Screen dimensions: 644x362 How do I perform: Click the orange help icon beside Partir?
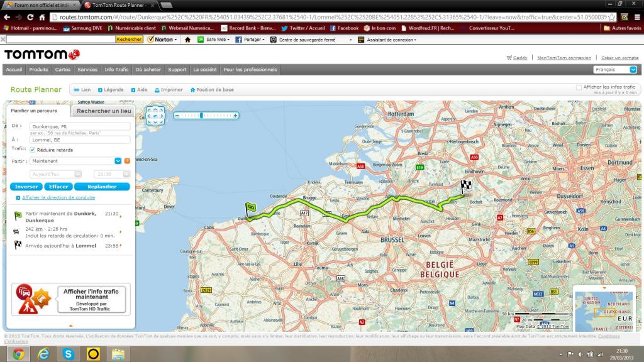pos(127,161)
